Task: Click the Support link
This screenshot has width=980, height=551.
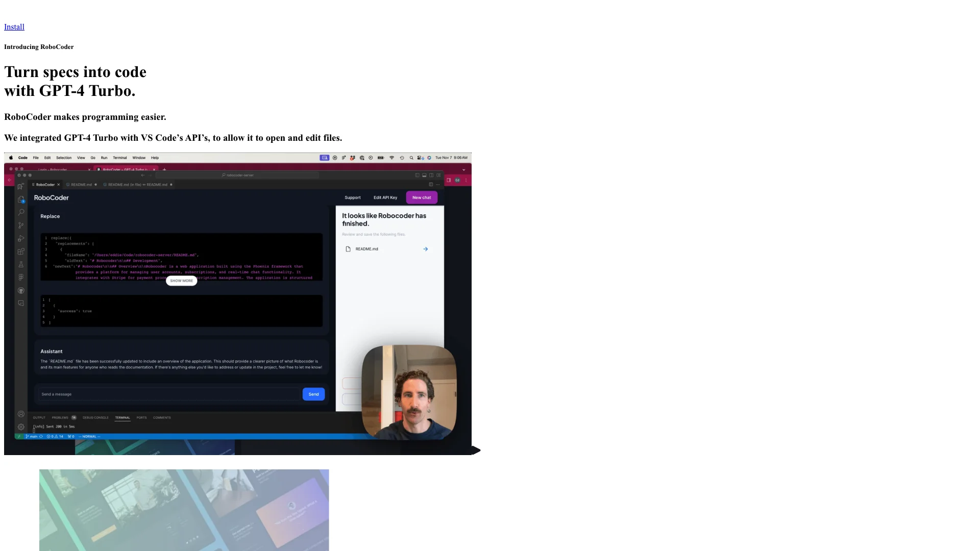Action: (353, 197)
